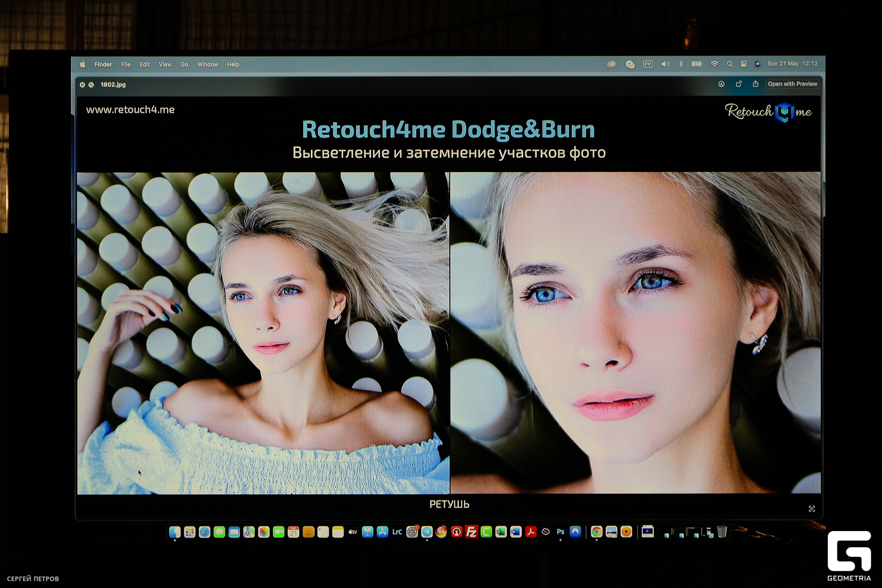Image resolution: width=882 pixels, height=588 pixels.
Task: Open Control Center from the menu bar
Action: pos(744,64)
